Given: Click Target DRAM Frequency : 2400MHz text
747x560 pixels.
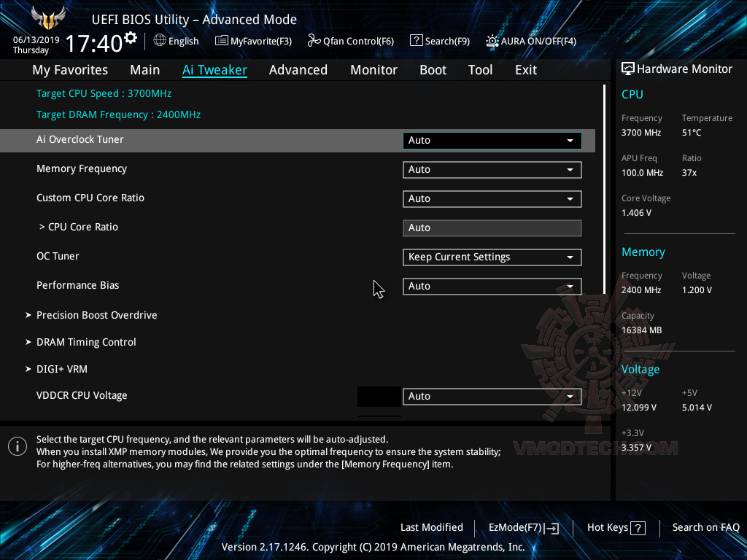Looking at the screenshot, I should coord(119,114).
